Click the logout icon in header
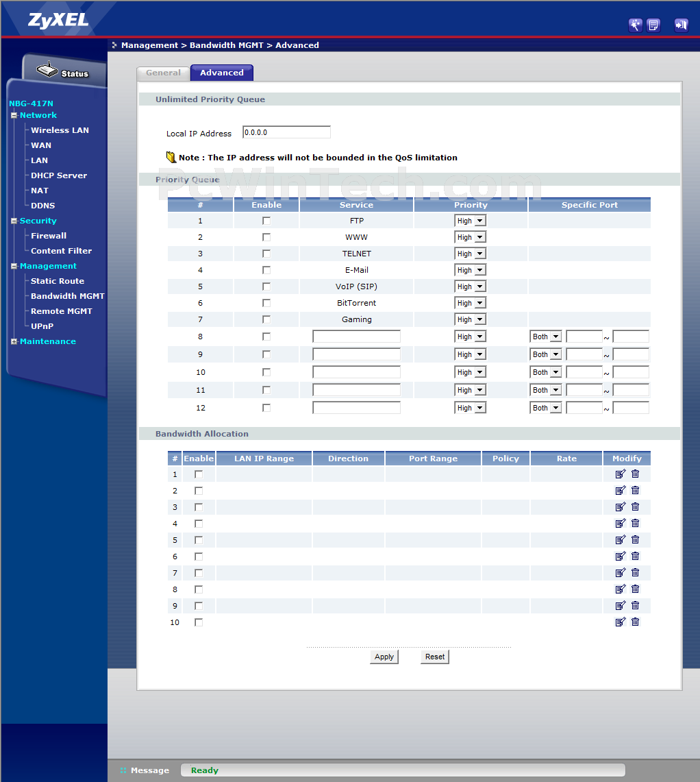 681,25
